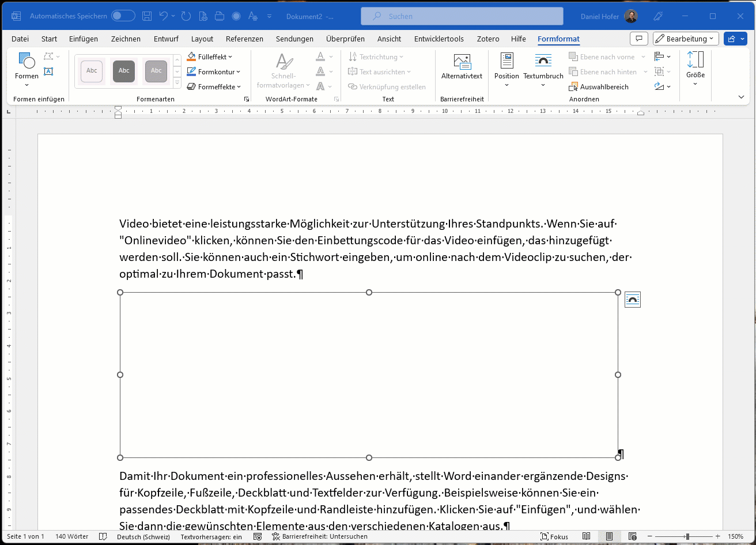Image resolution: width=756 pixels, height=545 pixels.
Task: Click the layout options icon beside the shape
Action: (632, 300)
